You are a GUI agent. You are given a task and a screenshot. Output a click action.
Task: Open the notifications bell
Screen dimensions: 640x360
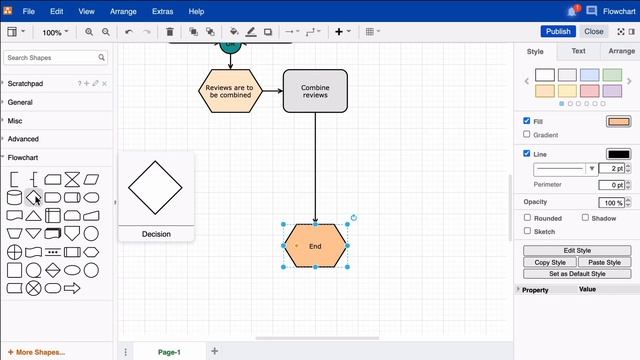(572, 11)
